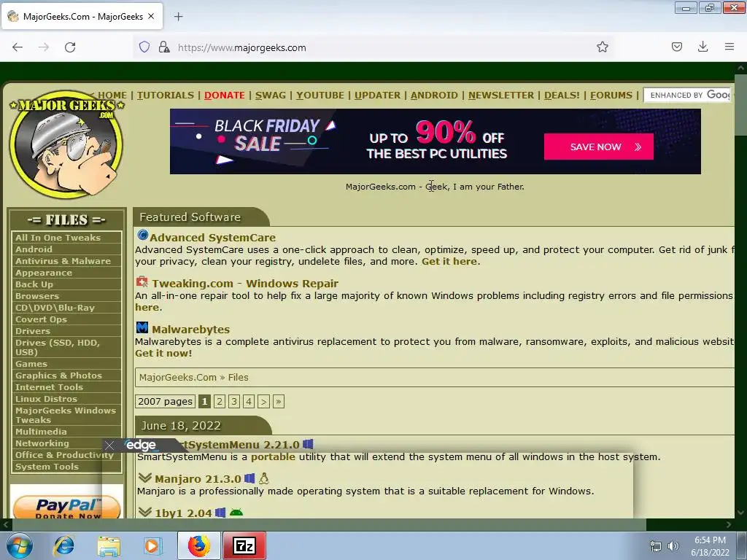Click the Malwarebytes Get it now! link

tap(163, 354)
